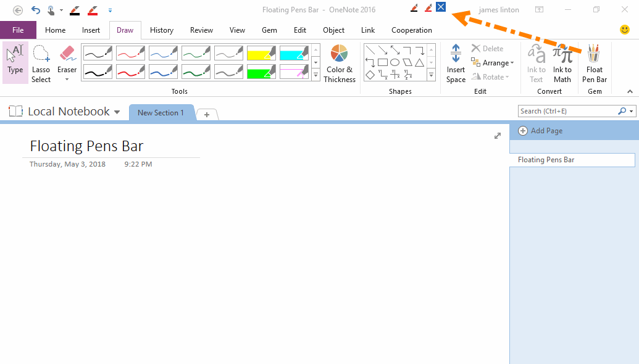
Task: Pick the Triangle shape
Action: pos(419,63)
